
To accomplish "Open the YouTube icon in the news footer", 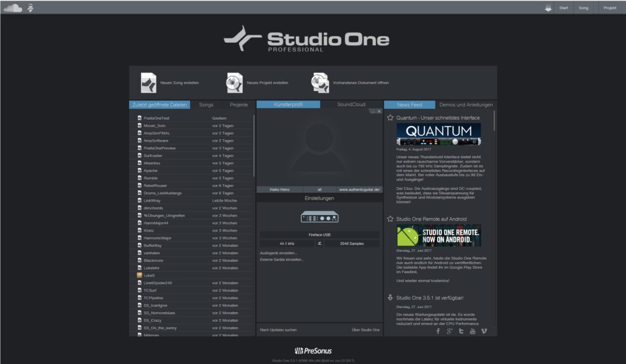I will point(473,331).
